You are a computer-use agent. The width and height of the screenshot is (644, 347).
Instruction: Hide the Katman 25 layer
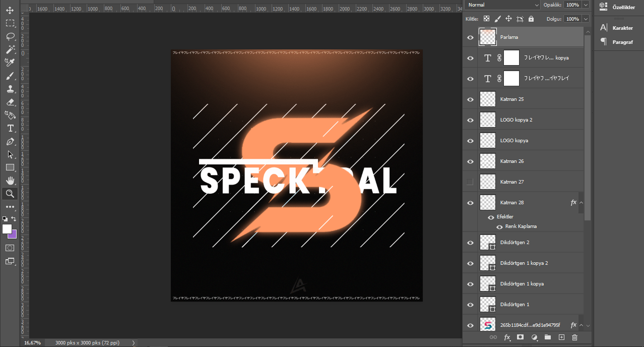(470, 99)
